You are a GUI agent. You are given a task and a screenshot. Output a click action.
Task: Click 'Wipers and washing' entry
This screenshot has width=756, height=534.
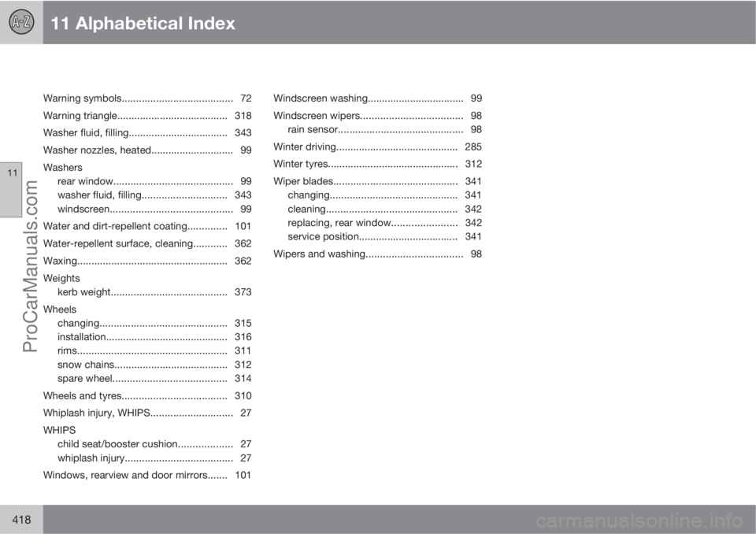377,254
